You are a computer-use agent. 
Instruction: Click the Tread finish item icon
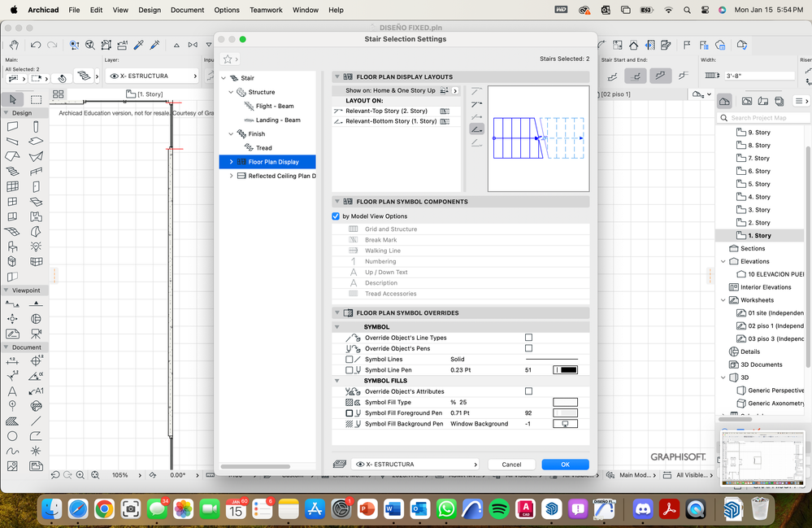coord(250,148)
